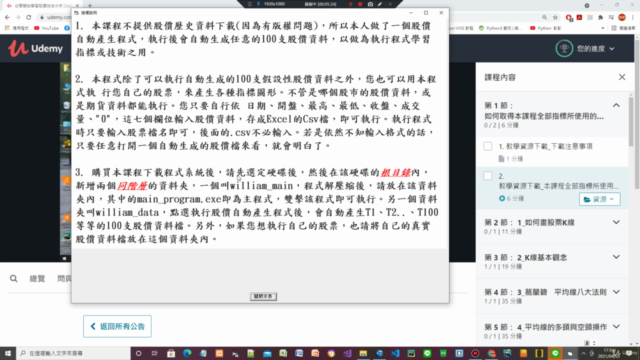The image size is (640, 360).
Task: Open a new Chrome tab
Action: 90,5
